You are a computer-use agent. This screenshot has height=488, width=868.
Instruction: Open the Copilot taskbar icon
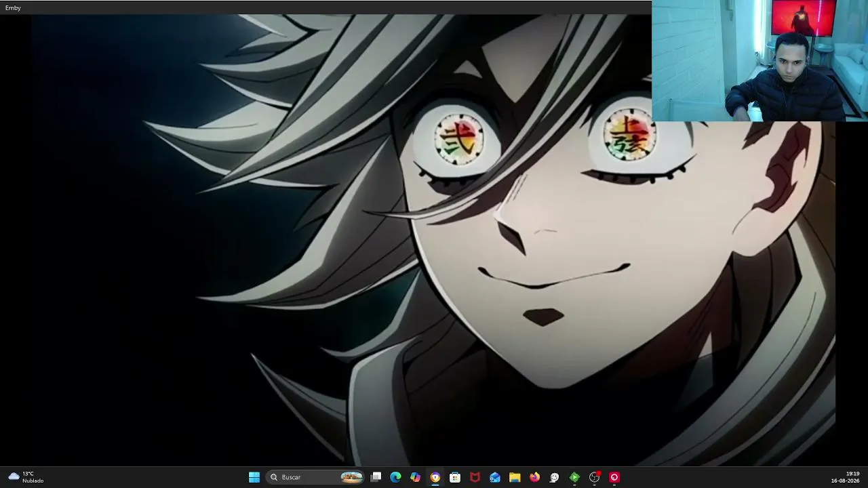[x=415, y=477]
